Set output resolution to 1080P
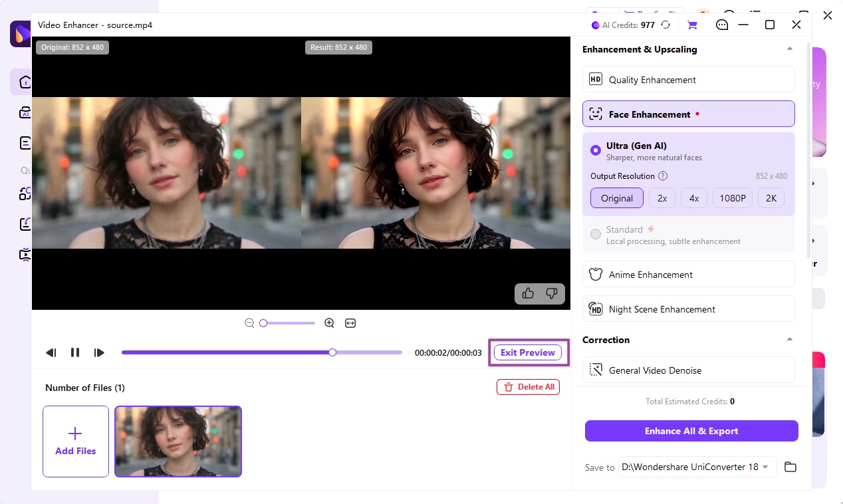 [733, 198]
